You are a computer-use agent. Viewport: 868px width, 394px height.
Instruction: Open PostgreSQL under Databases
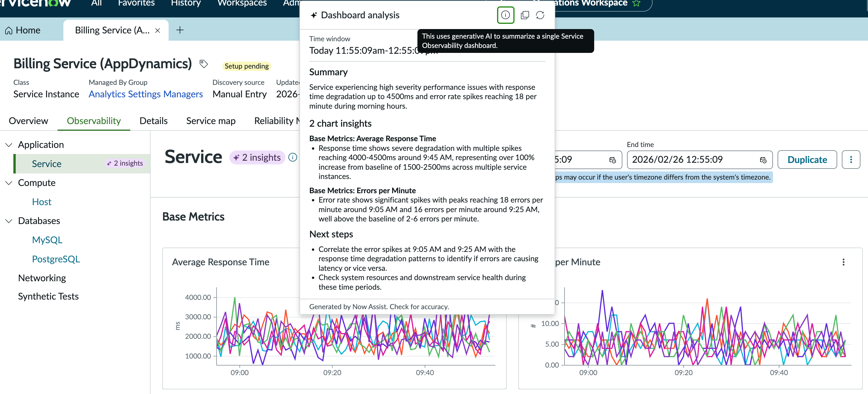[x=56, y=259]
